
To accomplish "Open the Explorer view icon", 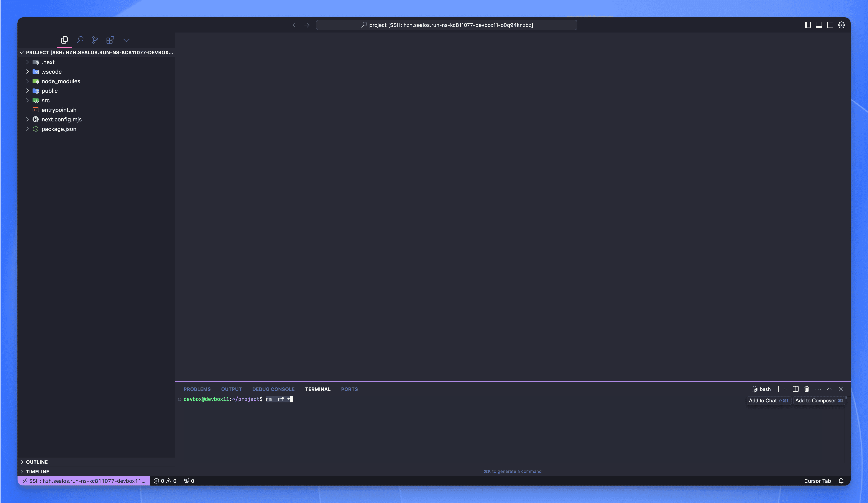I will pos(64,40).
